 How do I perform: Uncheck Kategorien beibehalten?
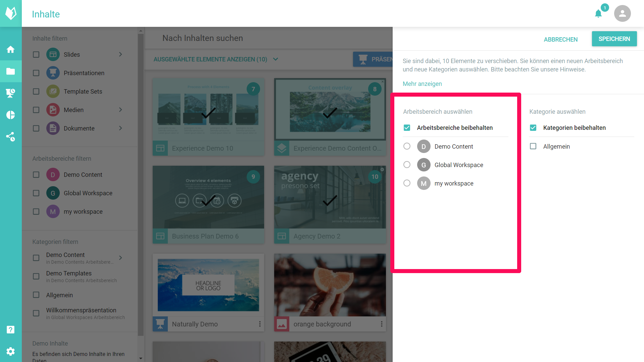tap(533, 128)
